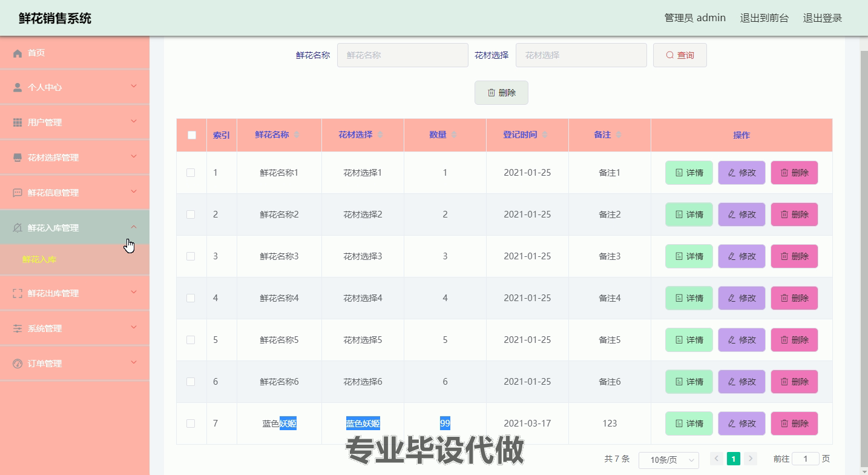Go to next page arrow
This screenshot has width=868, height=475.
751,459
